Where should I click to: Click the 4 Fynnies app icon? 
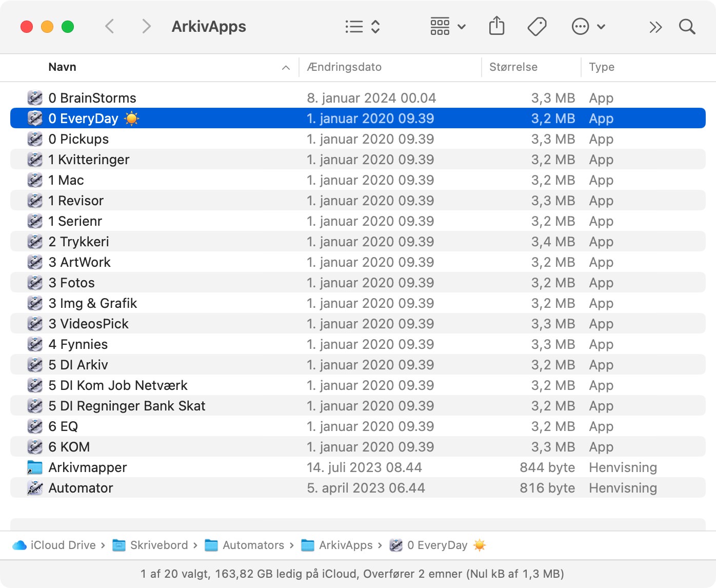click(35, 344)
